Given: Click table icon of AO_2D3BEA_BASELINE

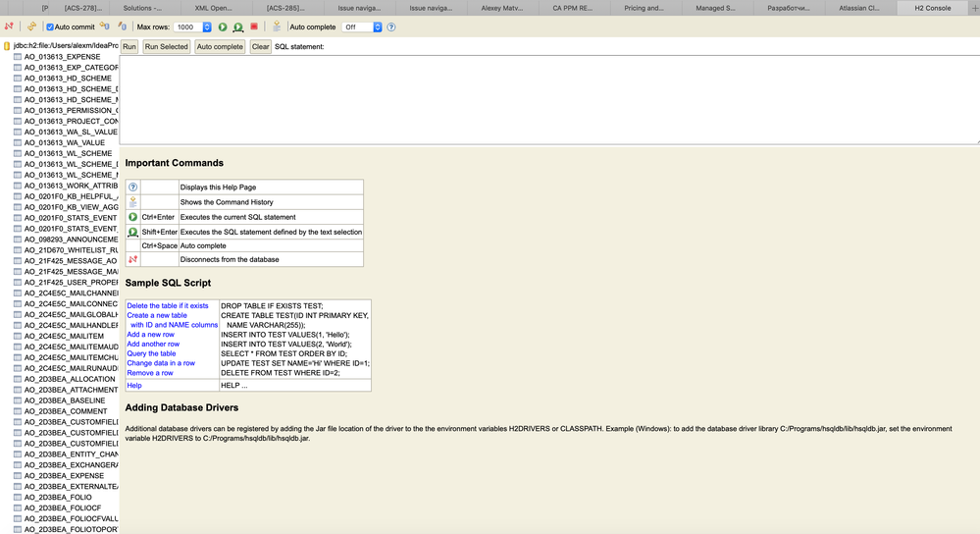Looking at the screenshot, I should (x=18, y=400).
